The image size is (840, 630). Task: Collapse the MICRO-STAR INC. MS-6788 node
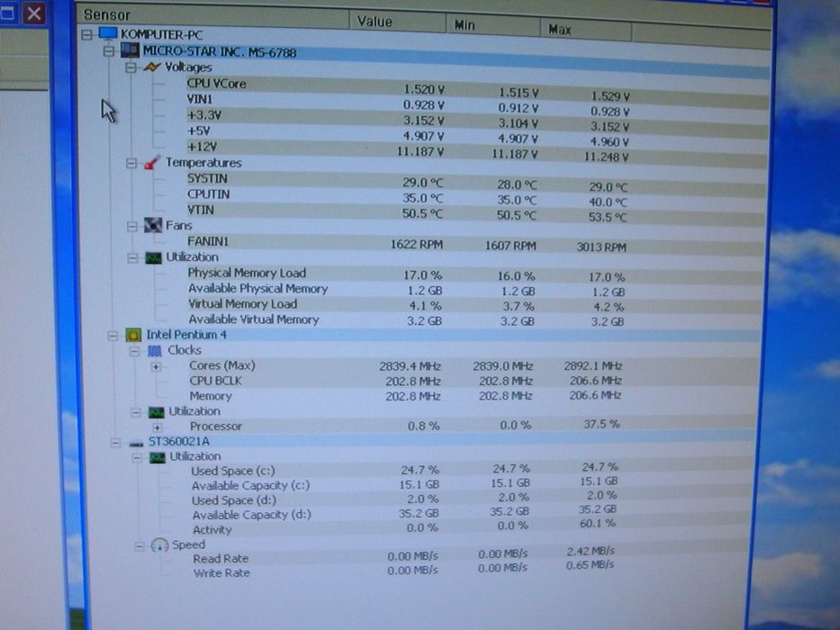point(109,51)
